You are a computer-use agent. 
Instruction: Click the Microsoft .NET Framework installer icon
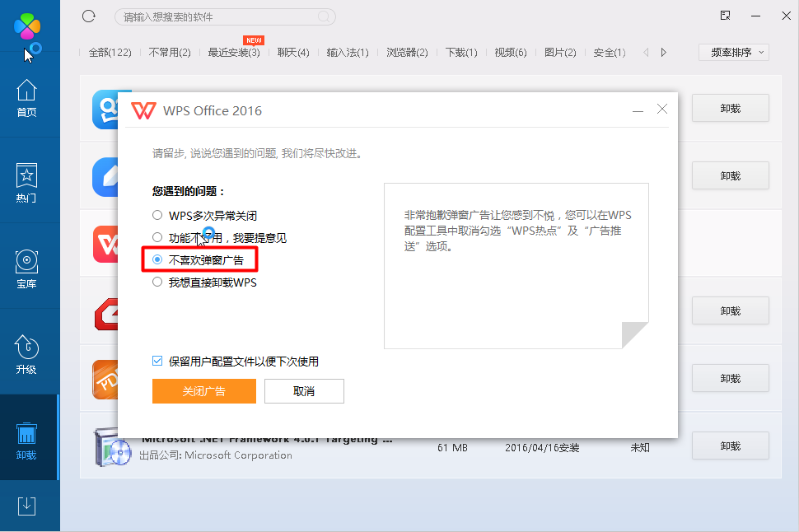[x=112, y=447]
